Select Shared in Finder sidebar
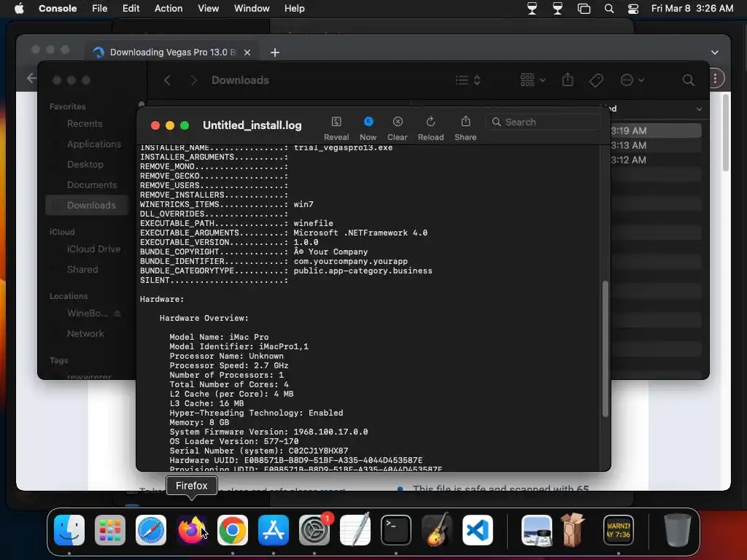This screenshot has width=747, height=560. coord(82,270)
